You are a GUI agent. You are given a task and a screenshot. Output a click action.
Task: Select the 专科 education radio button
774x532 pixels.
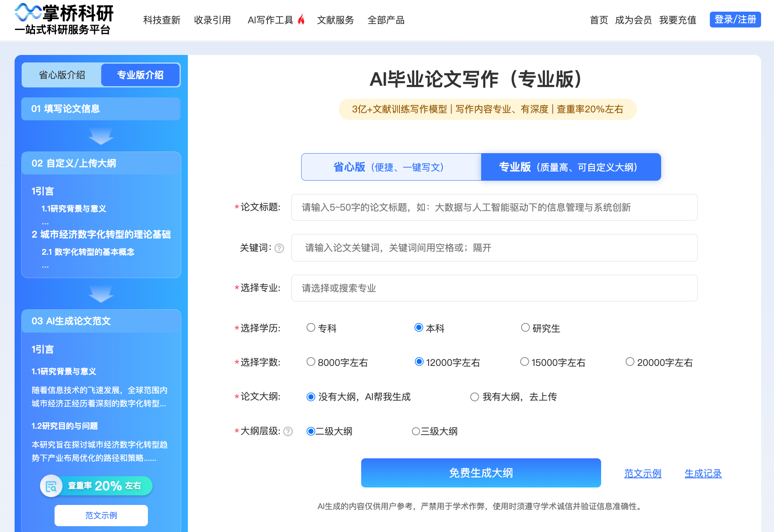311,328
